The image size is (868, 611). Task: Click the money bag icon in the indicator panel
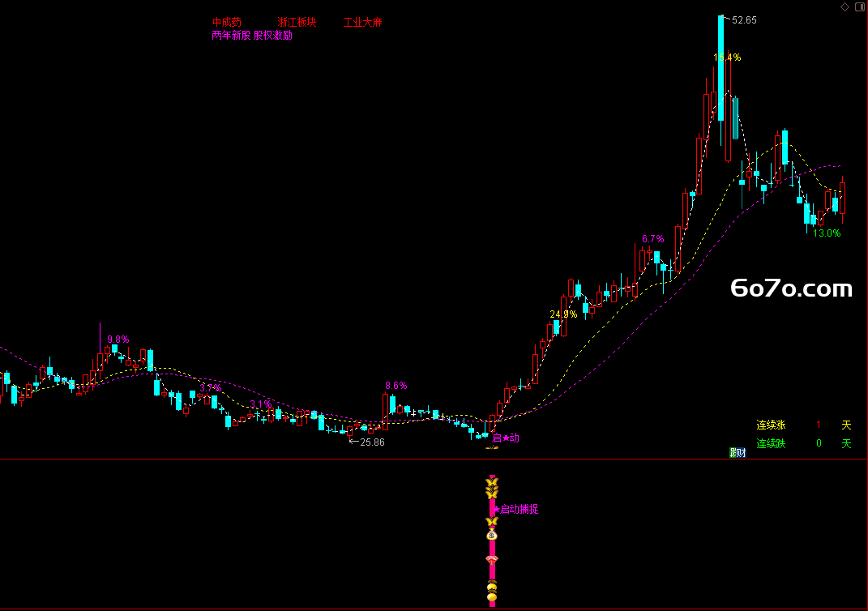coord(492,535)
